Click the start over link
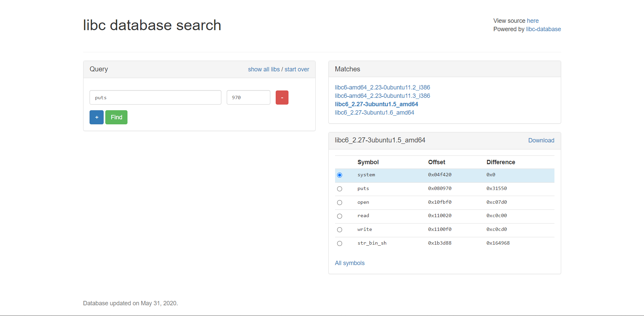 tap(297, 69)
